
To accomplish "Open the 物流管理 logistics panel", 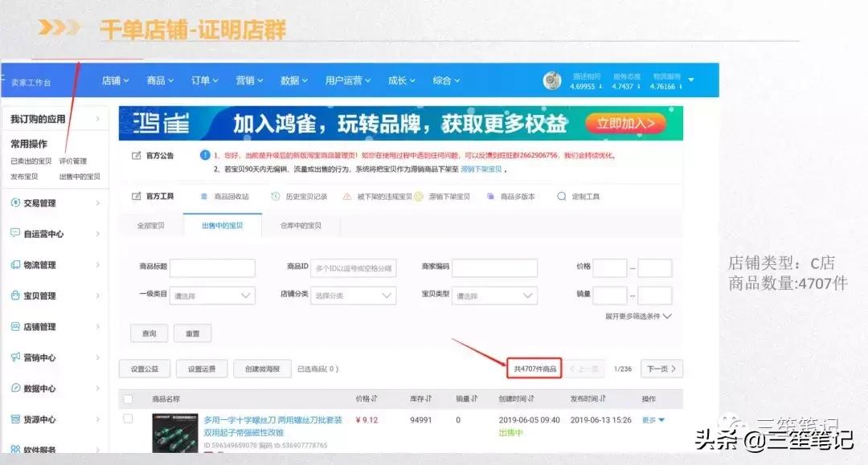I will [x=39, y=264].
